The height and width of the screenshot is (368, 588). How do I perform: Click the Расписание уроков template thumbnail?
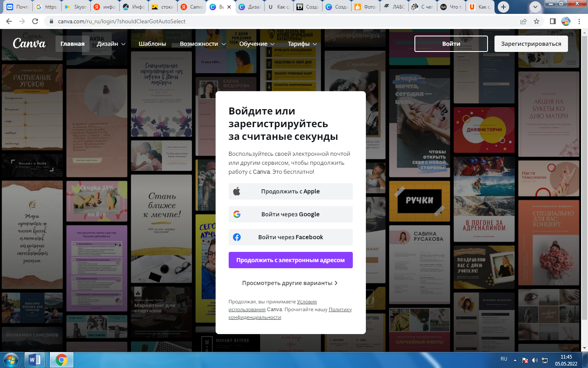tap(32, 107)
